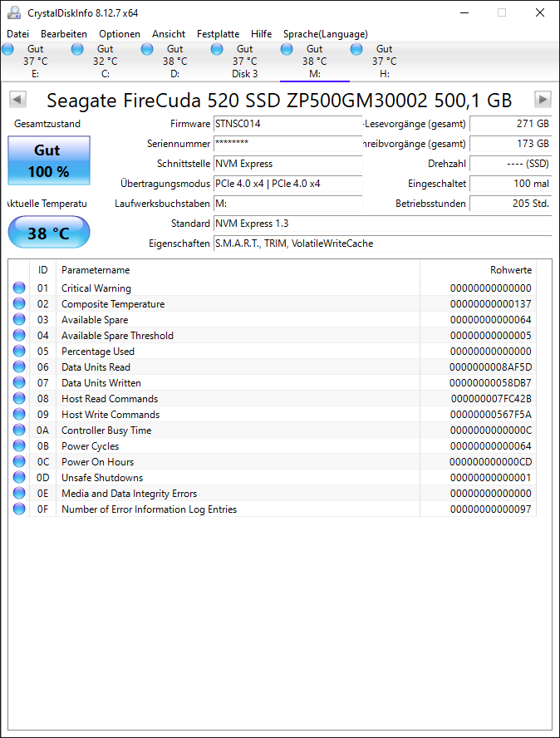Select the Critical Warning parameter name
The width and height of the screenshot is (560, 738).
tap(96, 288)
